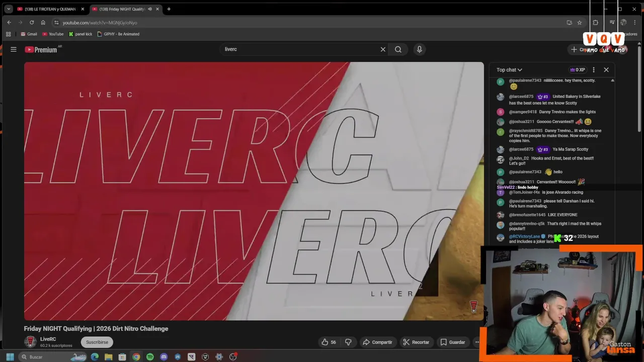Open Spotify from the taskbar

coord(150,357)
